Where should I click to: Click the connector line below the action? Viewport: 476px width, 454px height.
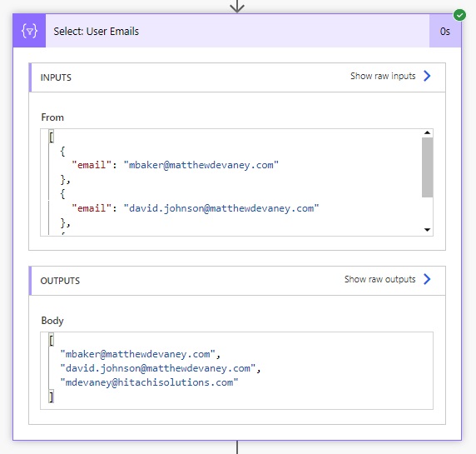pyautogui.click(x=237, y=447)
